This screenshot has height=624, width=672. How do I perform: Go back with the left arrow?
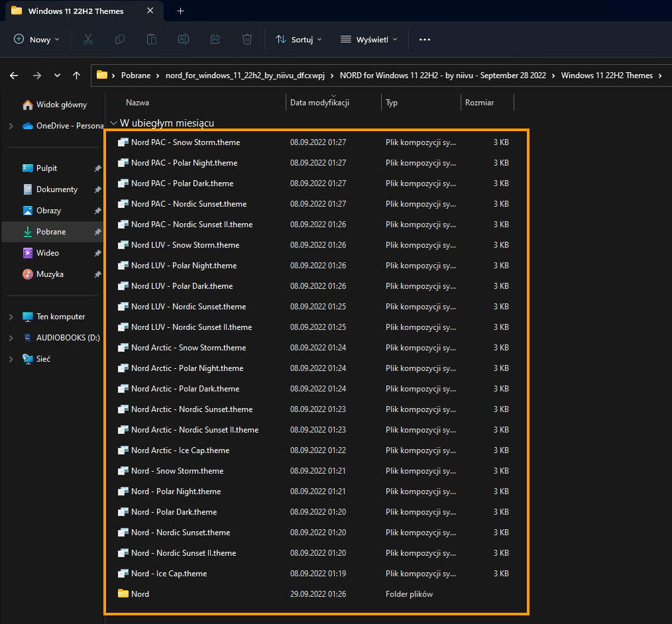(14, 76)
